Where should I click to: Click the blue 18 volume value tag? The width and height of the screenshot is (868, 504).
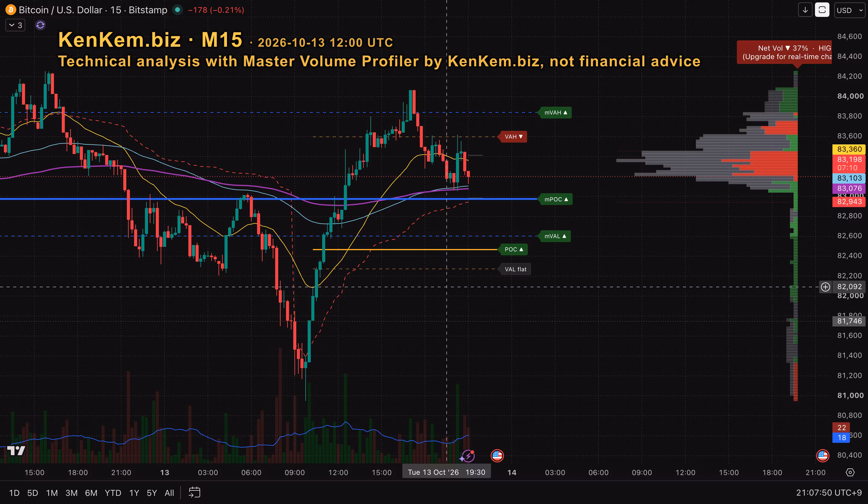pyautogui.click(x=841, y=438)
